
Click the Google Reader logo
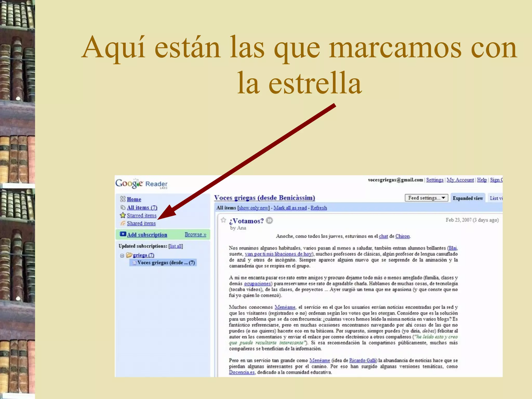pyautogui.click(x=142, y=184)
